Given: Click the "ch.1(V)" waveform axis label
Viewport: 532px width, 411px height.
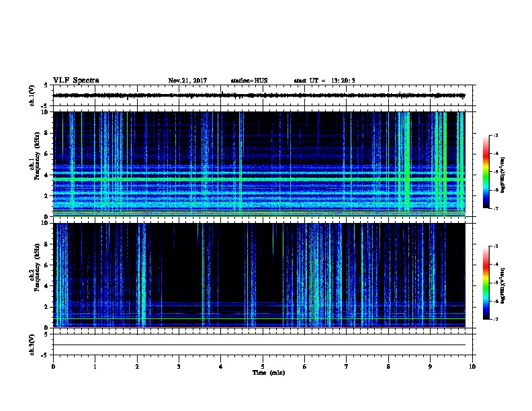Looking at the screenshot, I should [32, 95].
